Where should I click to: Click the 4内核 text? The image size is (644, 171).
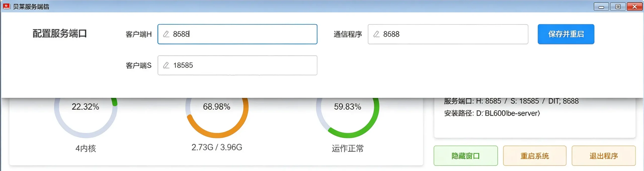click(x=86, y=148)
